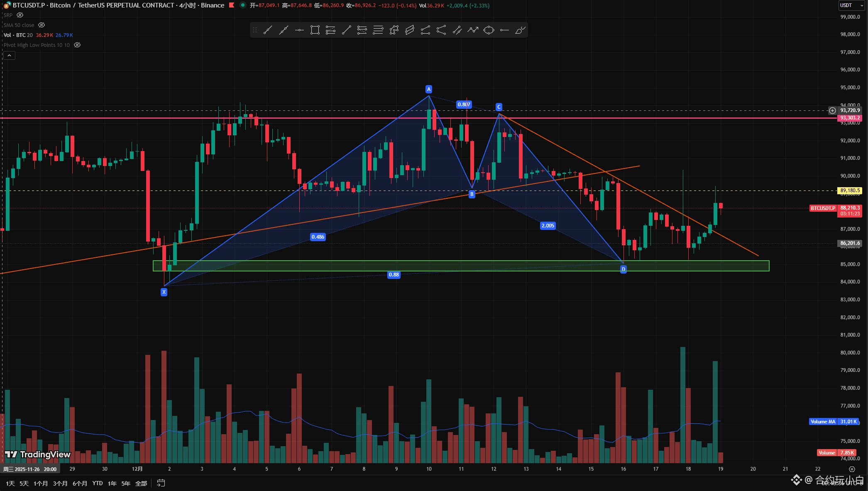Select the XABCD pattern tool icon
The width and height of the screenshot is (868, 491).
394,30
